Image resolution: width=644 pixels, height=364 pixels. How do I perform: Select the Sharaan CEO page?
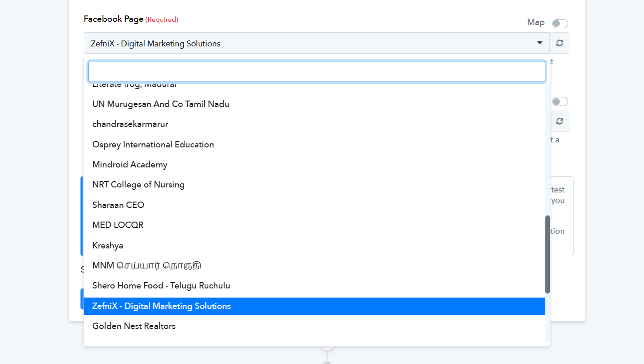(314, 205)
